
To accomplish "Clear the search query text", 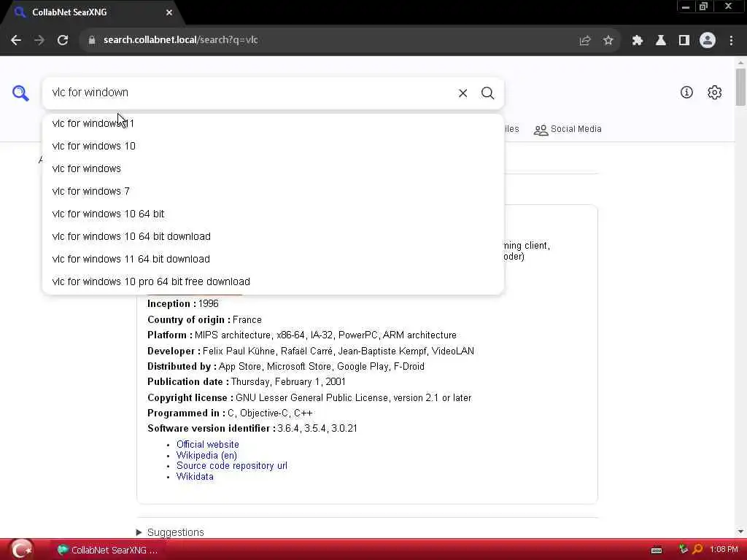I will (462, 93).
